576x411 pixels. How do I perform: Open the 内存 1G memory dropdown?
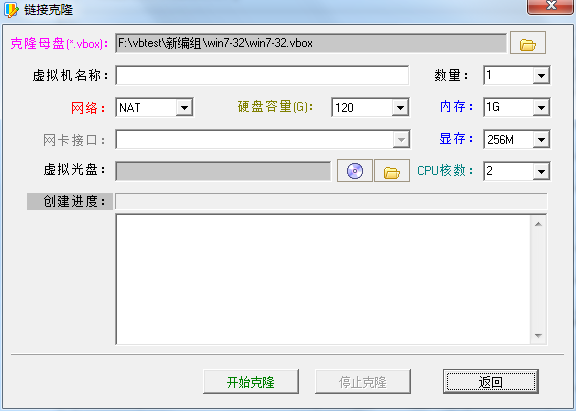coord(541,108)
